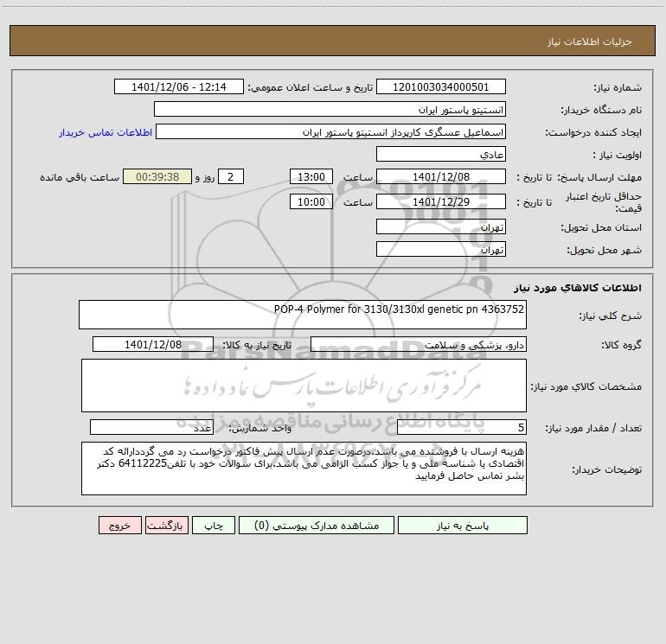666x644 pixels.
Task: Click 'روز و' text beside days field
Action: pos(205,177)
